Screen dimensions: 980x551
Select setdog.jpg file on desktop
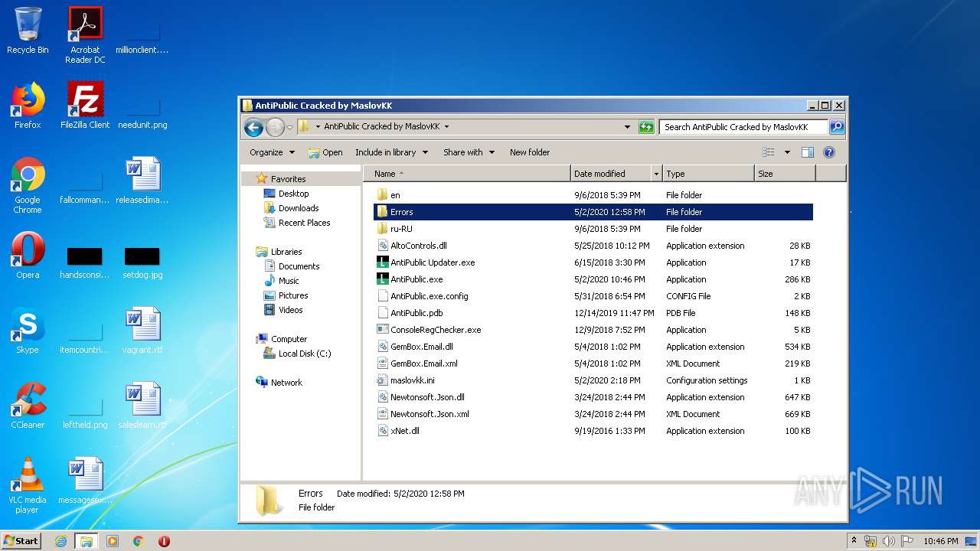(142, 262)
